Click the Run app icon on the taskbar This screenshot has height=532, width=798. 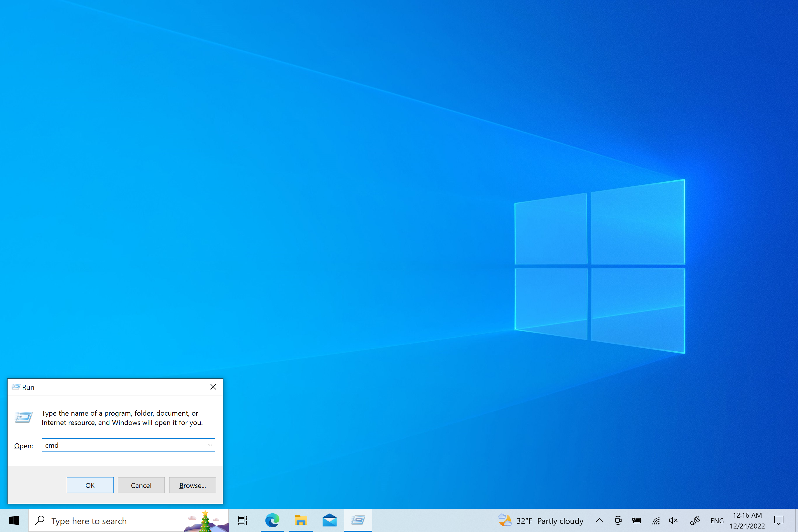tap(358, 520)
